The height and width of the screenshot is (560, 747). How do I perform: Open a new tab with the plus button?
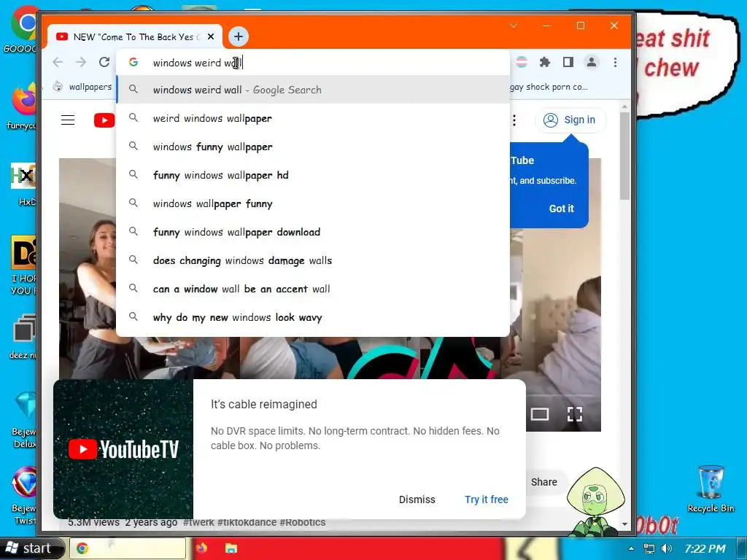pyautogui.click(x=239, y=36)
